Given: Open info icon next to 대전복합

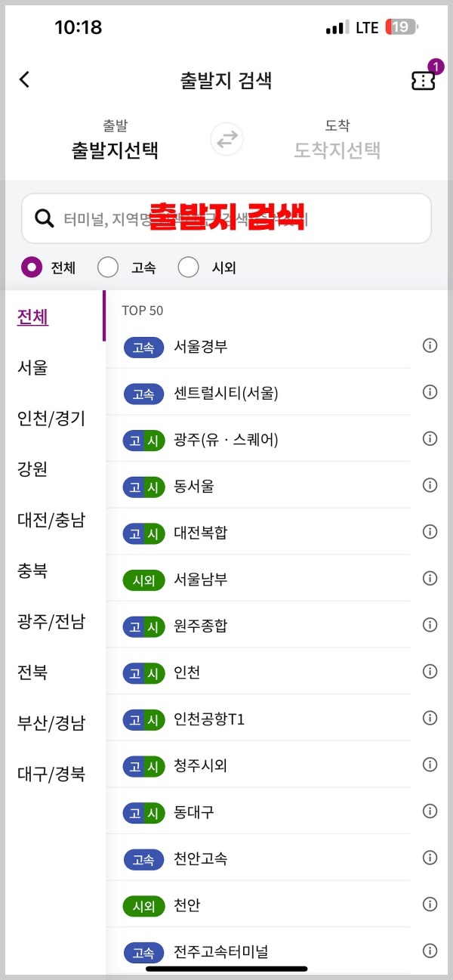Looking at the screenshot, I should tap(430, 531).
